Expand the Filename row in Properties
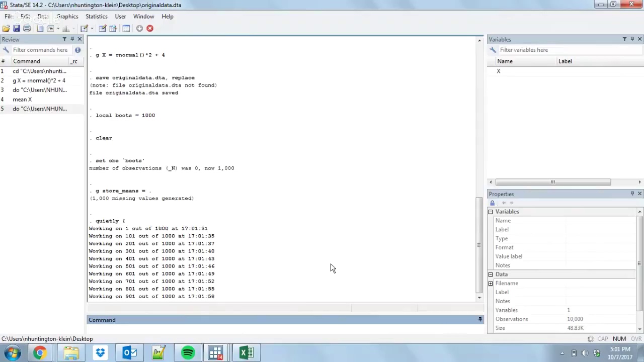The image size is (644, 362). [x=491, y=284]
